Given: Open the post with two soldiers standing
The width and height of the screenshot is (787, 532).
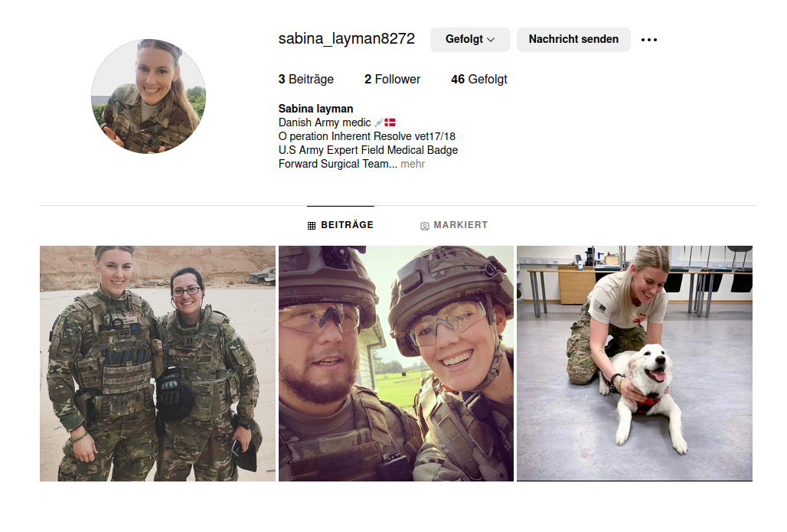Looking at the screenshot, I should [x=158, y=364].
